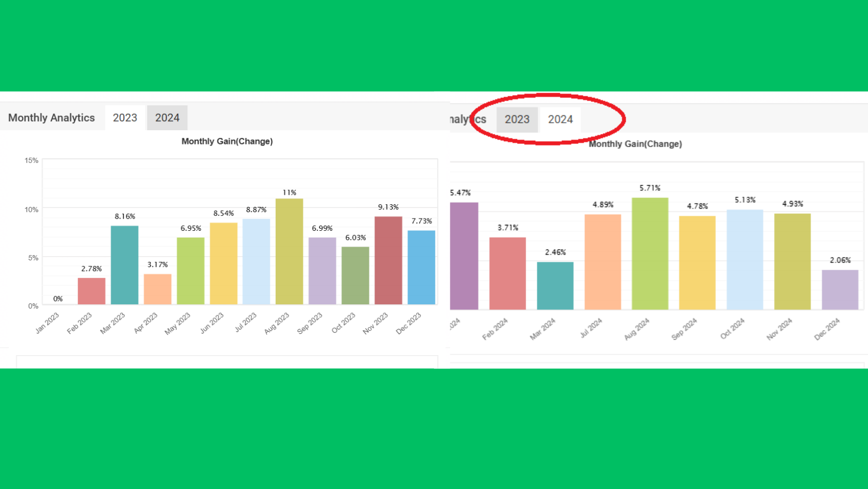This screenshot has height=489, width=868.
Task: Click the 5.71% value label
Action: tap(650, 188)
